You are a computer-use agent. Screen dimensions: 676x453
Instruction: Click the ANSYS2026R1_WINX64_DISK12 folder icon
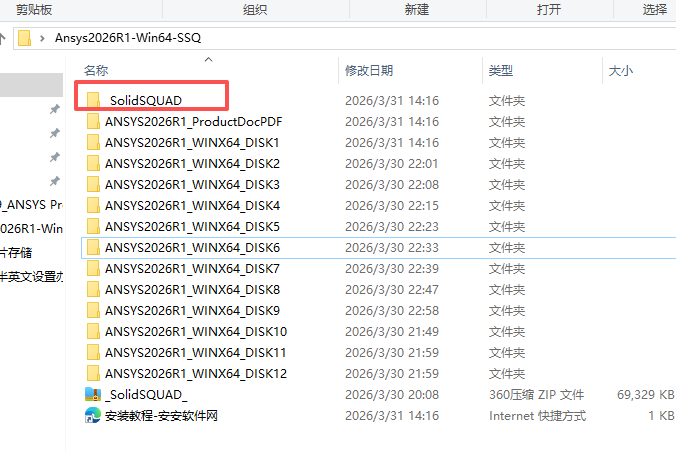tap(93, 373)
